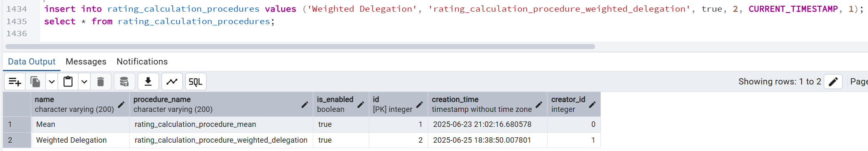Click the Save data changes icon
The height and width of the screenshot is (151, 868).
click(124, 82)
